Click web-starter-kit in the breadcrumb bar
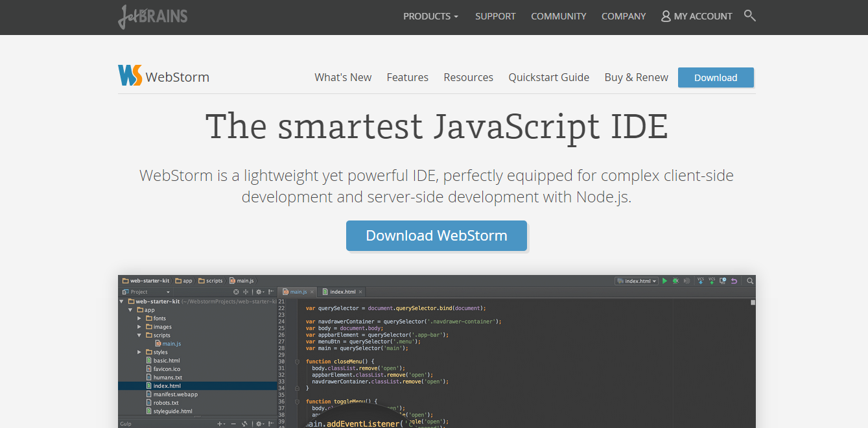This screenshot has width=868, height=428. [145, 281]
